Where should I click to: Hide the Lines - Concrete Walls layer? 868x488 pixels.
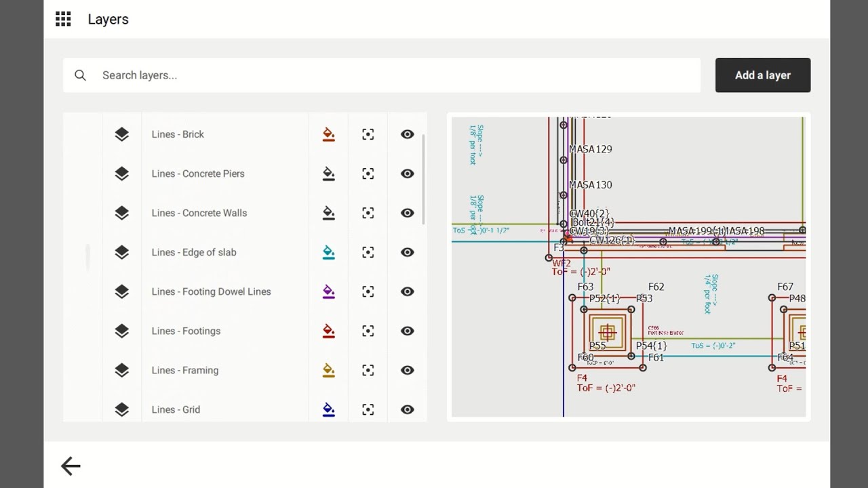(408, 213)
